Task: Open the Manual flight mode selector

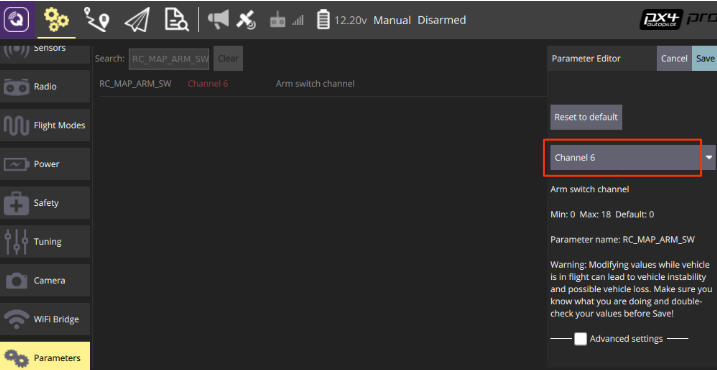Action: click(392, 20)
